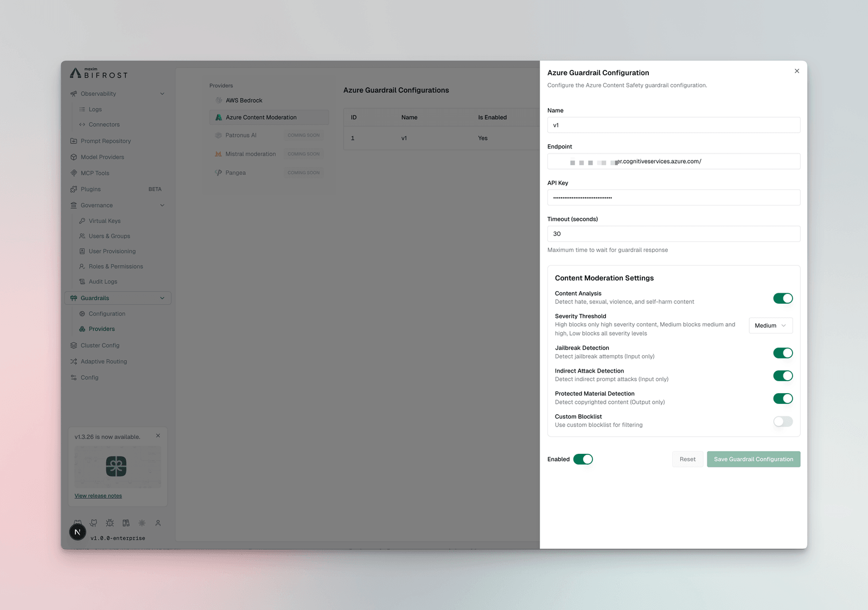Click the MCP Tools icon
The height and width of the screenshot is (610, 868).
pyautogui.click(x=74, y=173)
